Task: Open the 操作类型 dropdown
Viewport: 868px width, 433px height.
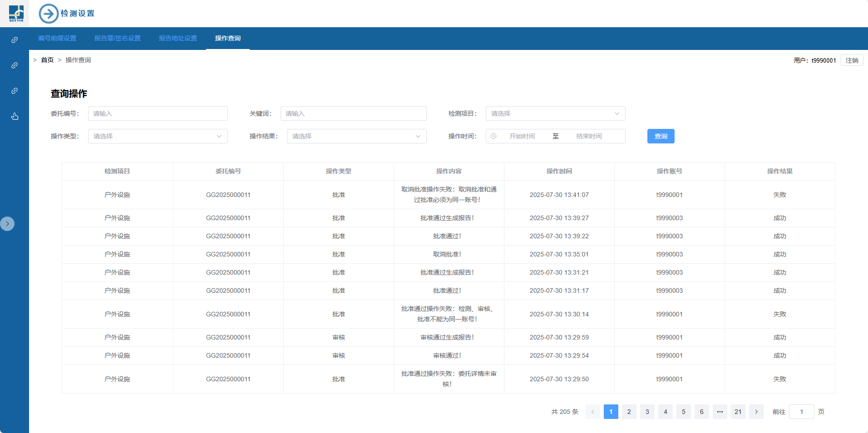Action: [158, 136]
